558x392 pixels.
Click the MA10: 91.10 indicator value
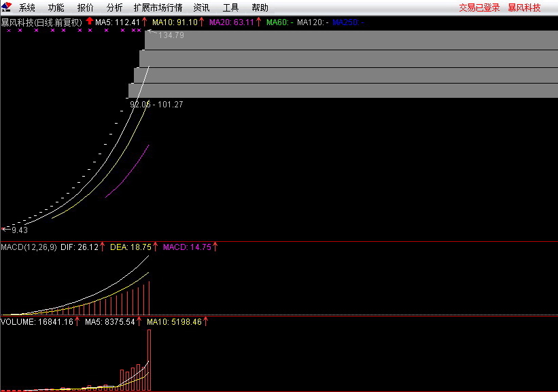pyautogui.click(x=175, y=22)
